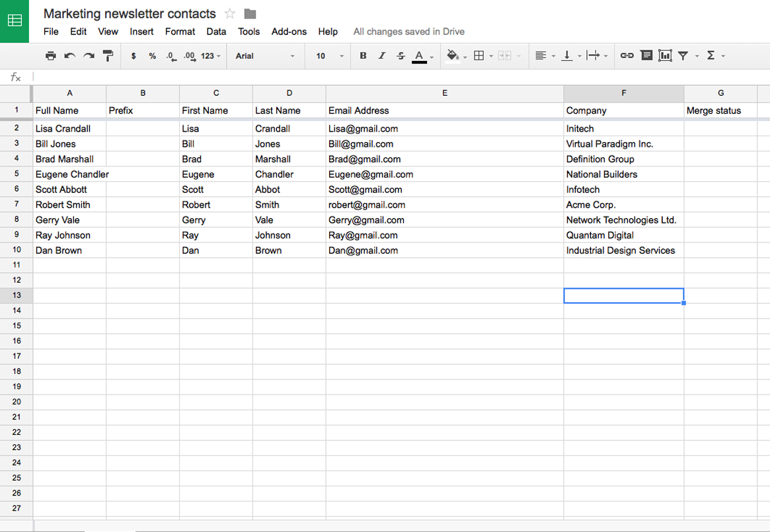
Task: Apply currency format using the dollar icon
Action: click(x=134, y=56)
